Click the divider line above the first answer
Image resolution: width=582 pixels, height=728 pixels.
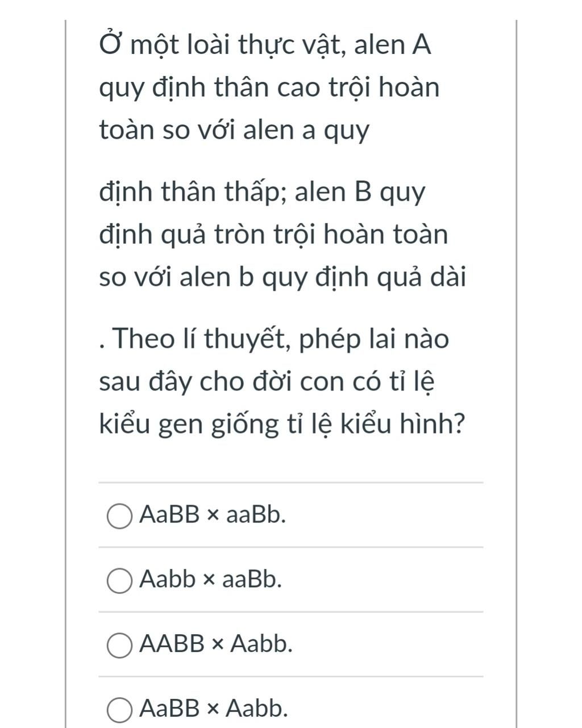coord(291,483)
